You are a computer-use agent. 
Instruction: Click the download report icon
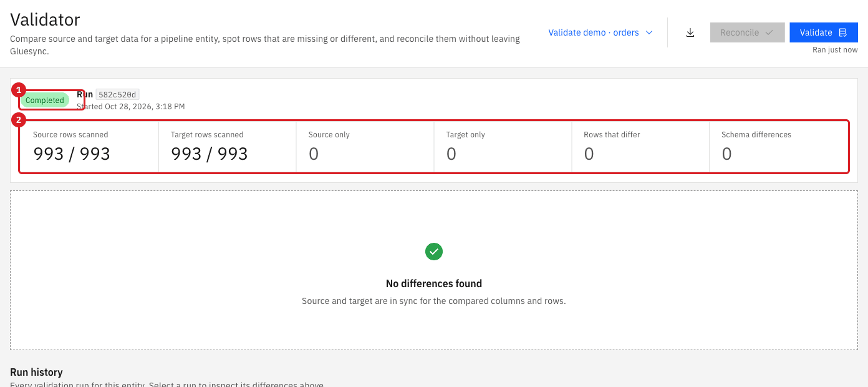(x=690, y=32)
